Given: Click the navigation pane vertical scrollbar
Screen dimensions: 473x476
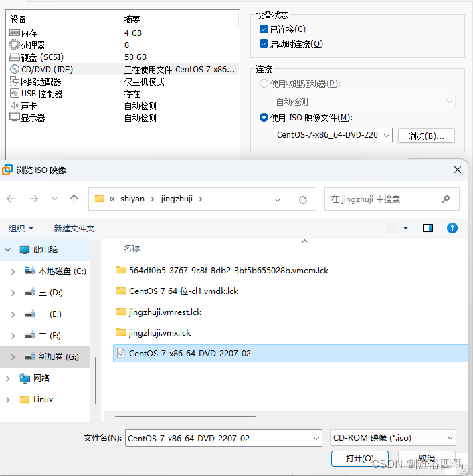Looking at the screenshot, I should (96, 380).
